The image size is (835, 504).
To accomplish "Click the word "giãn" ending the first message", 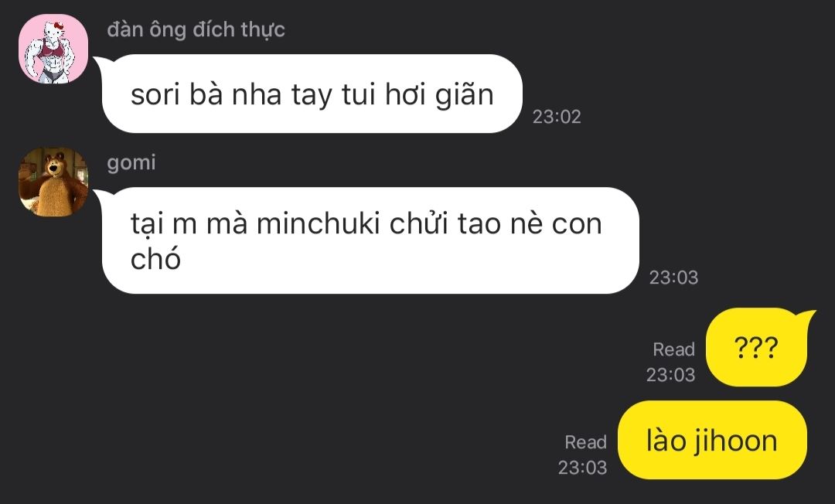I will point(465,96).
